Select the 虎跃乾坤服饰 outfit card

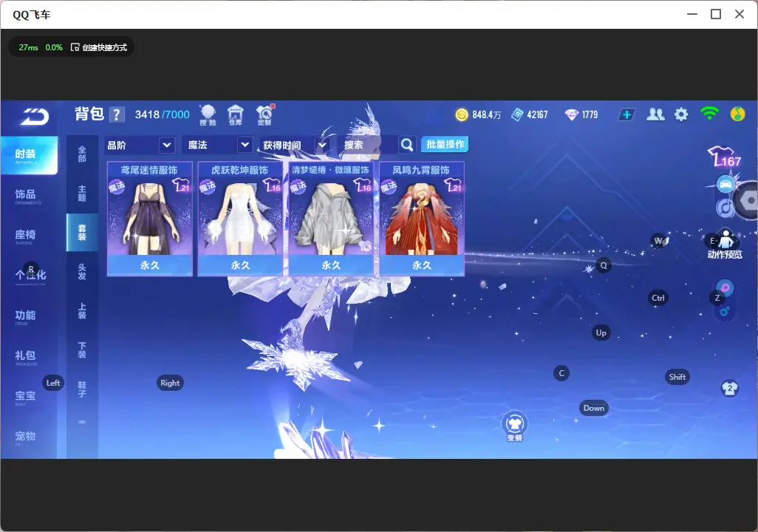coord(240,219)
